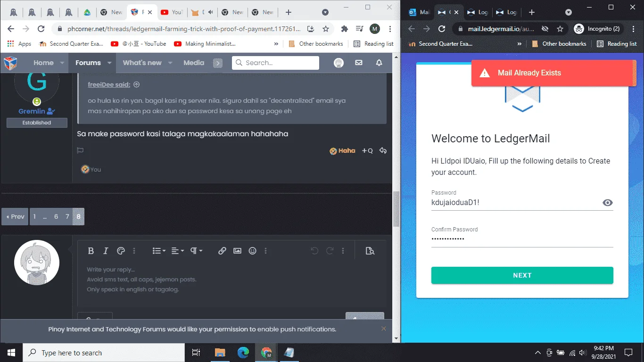This screenshot has height=362, width=644.
Task: Toggle bold formatting in reply editor
Action: click(x=91, y=251)
